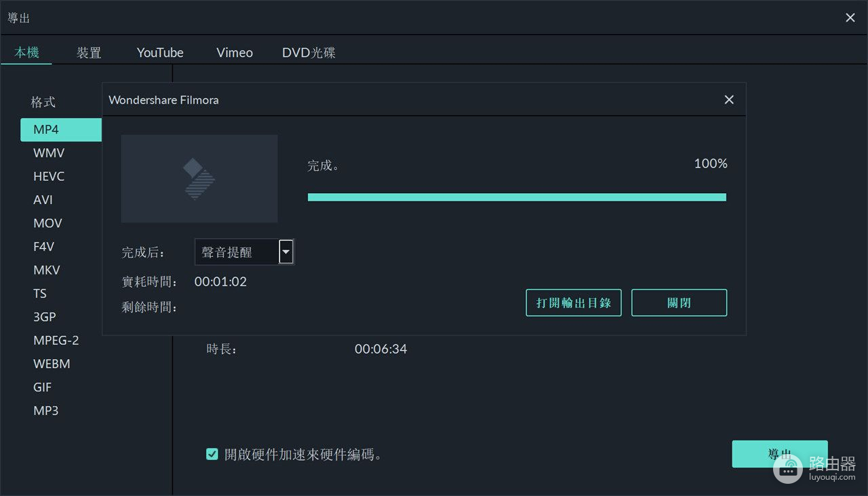
Task: Choose MP3 format
Action: click(46, 411)
